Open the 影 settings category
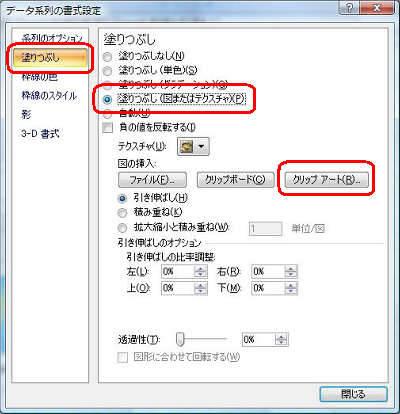 [26, 114]
